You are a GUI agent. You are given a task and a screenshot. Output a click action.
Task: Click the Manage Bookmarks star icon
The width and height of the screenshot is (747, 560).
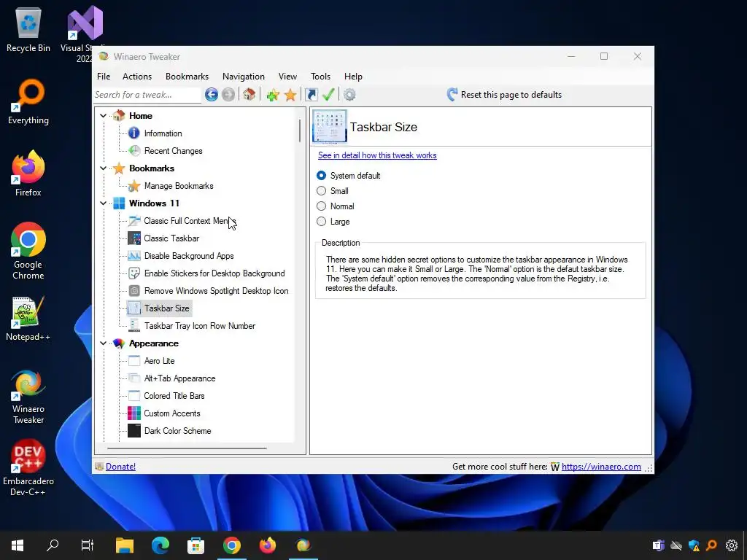tap(134, 186)
